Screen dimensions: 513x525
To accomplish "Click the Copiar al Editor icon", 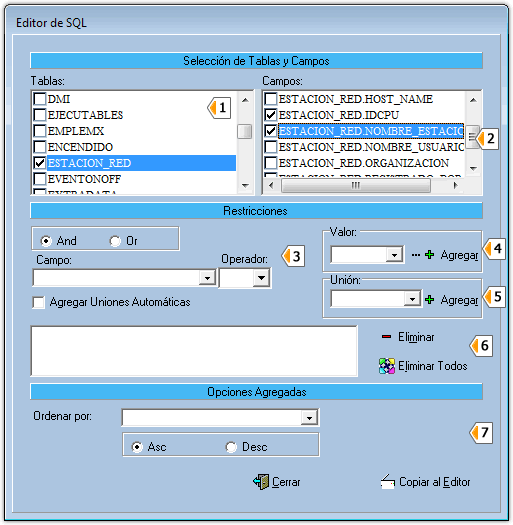I will pyautogui.click(x=388, y=482).
